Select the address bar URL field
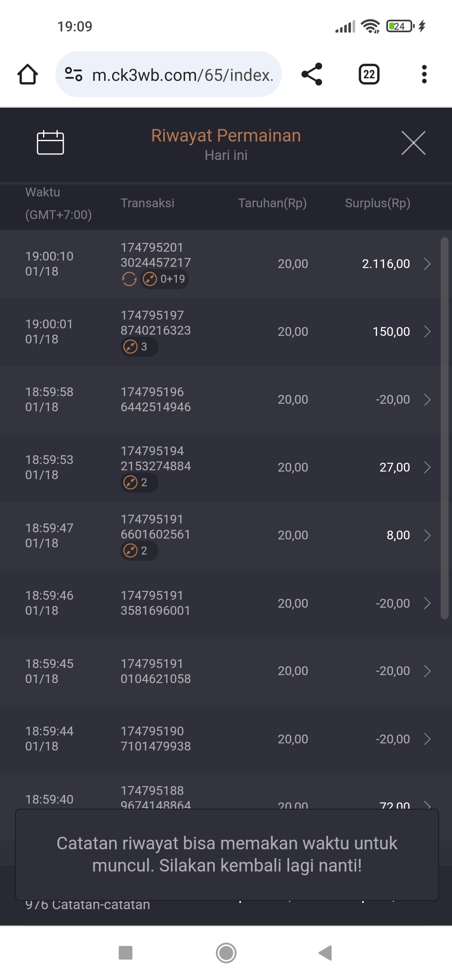The width and height of the screenshot is (452, 980). point(182,75)
